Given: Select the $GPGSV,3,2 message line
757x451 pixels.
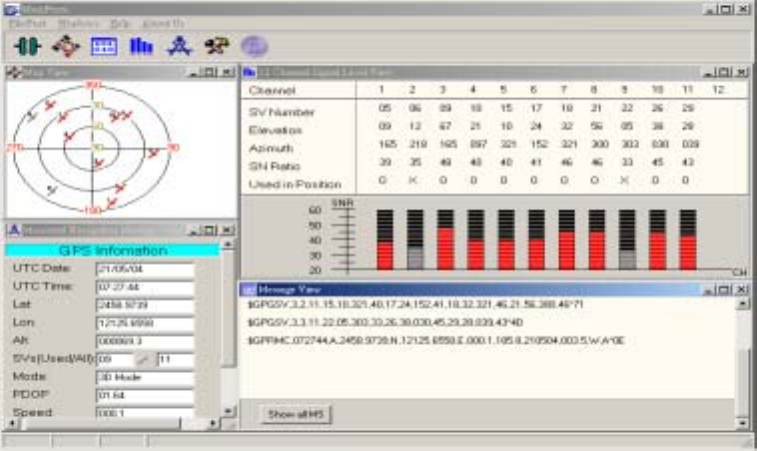Looking at the screenshot, I should click(x=415, y=305).
